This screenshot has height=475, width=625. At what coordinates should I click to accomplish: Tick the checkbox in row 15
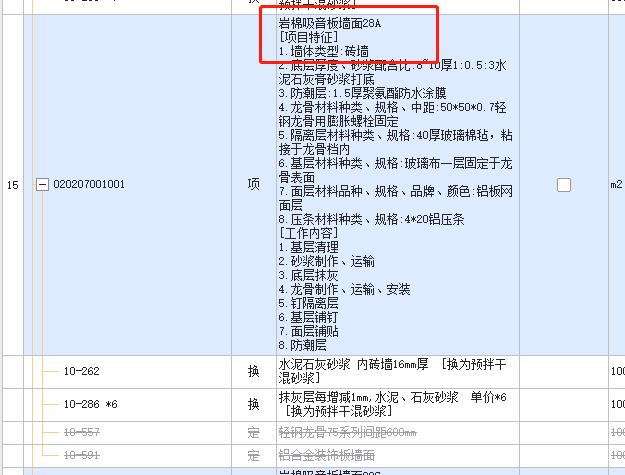click(x=564, y=185)
